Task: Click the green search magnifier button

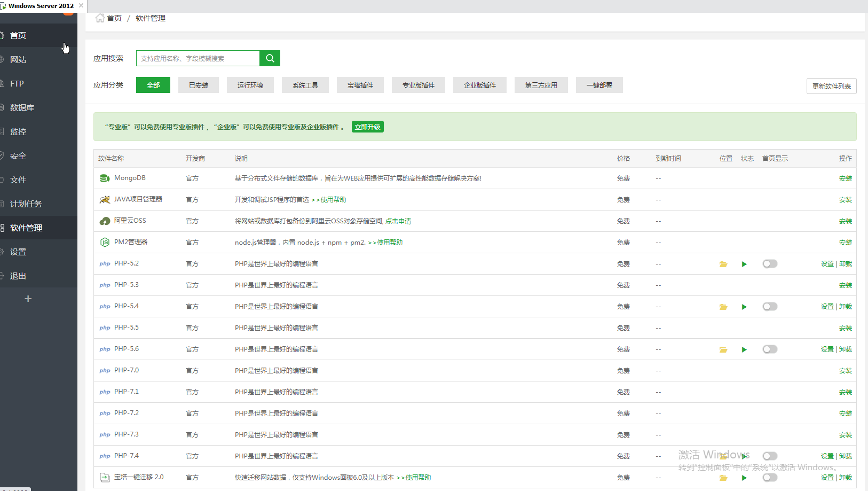Action: (270, 58)
